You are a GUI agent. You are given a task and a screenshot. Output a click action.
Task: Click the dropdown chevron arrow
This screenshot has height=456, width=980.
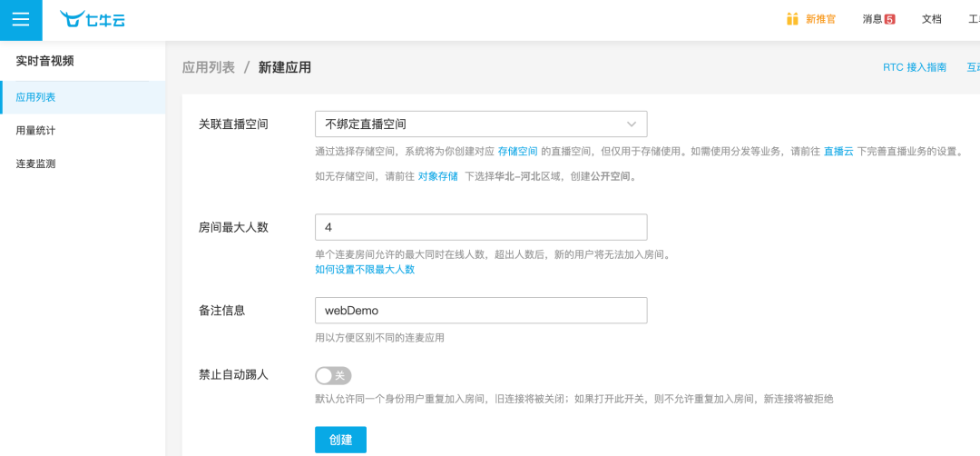pyautogui.click(x=632, y=124)
